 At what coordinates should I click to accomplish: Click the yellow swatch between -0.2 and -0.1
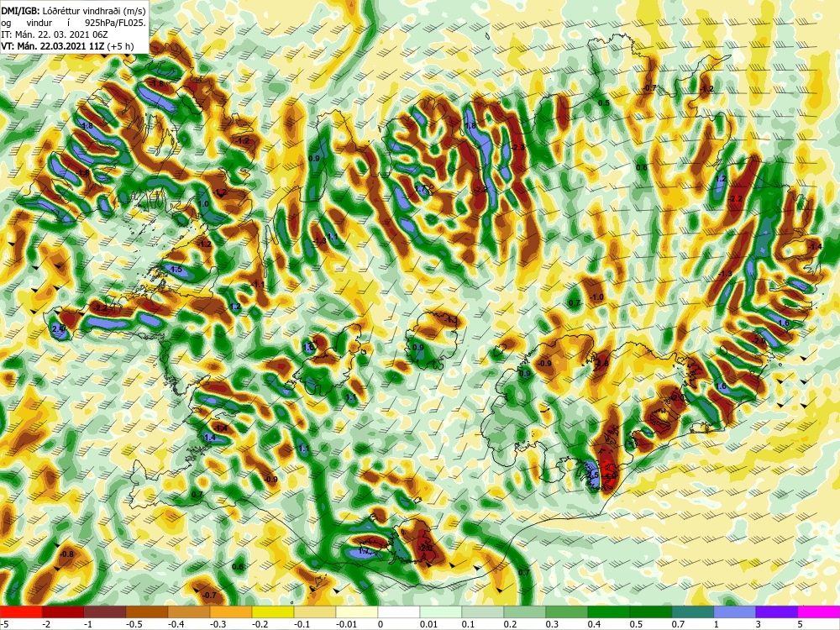pyautogui.click(x=273, y=612)
